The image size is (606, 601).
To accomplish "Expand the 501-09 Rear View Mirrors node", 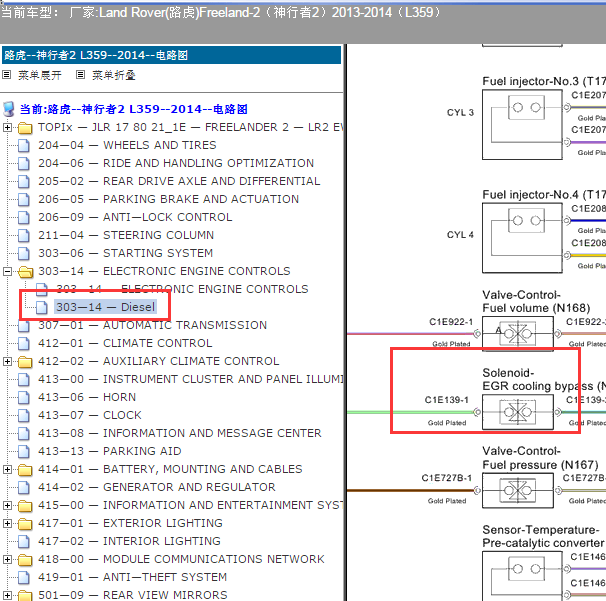I will click(x=7, y=595).
